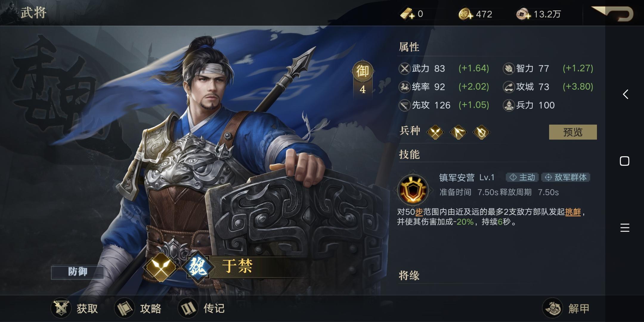Select the 镇军安营 skill shield icon

click(413, 189)
